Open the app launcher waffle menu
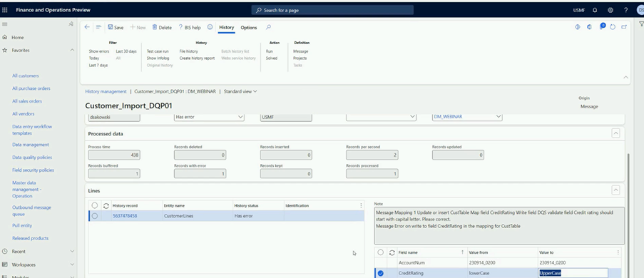644x278 pixels. pos(5,10)
